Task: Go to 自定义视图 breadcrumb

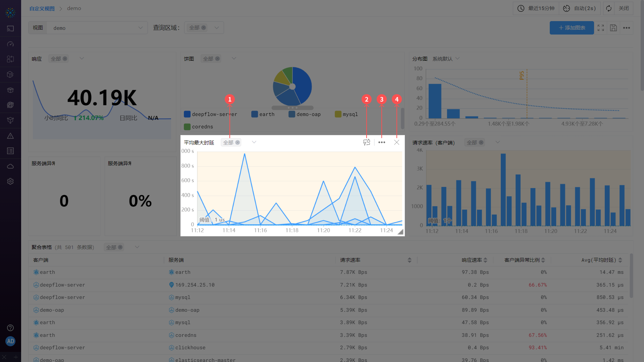Action: tap(42, 8)
